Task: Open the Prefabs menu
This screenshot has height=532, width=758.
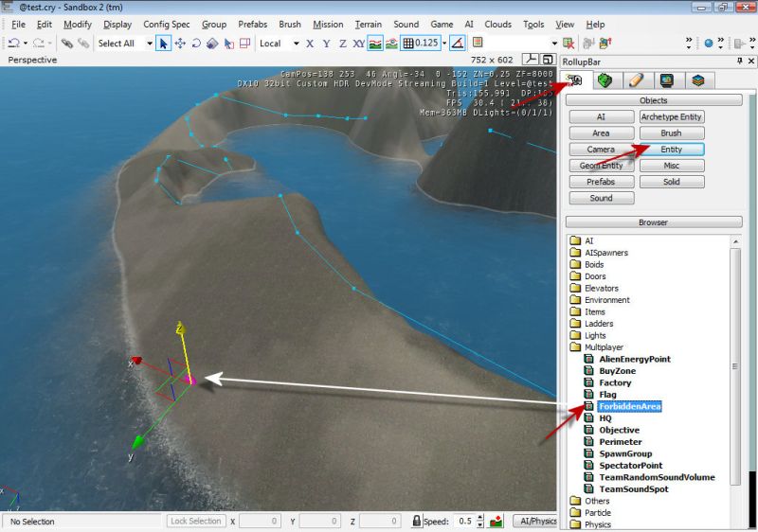Action: pos(252,24)
